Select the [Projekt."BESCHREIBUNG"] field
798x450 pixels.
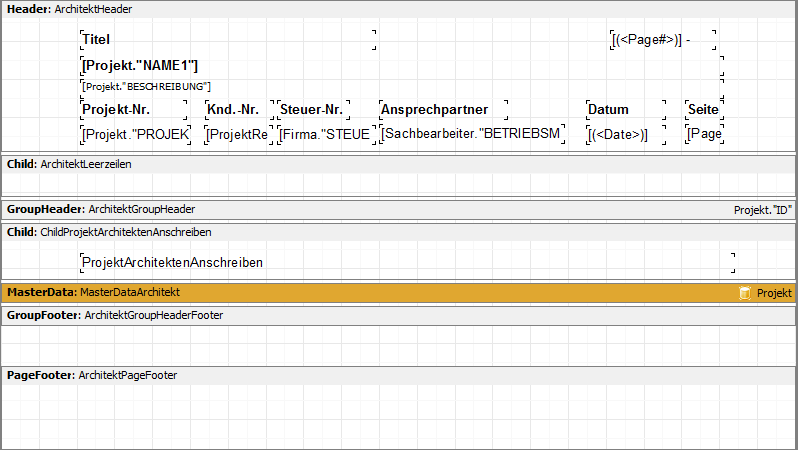402,87
